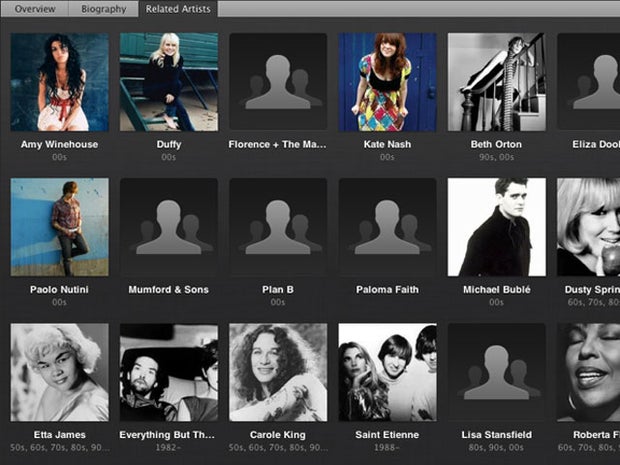Open Roberta Flack artist photo
The width and height of the screenshot is (620, 465).
pyautogui.click(x=588, y=372)
